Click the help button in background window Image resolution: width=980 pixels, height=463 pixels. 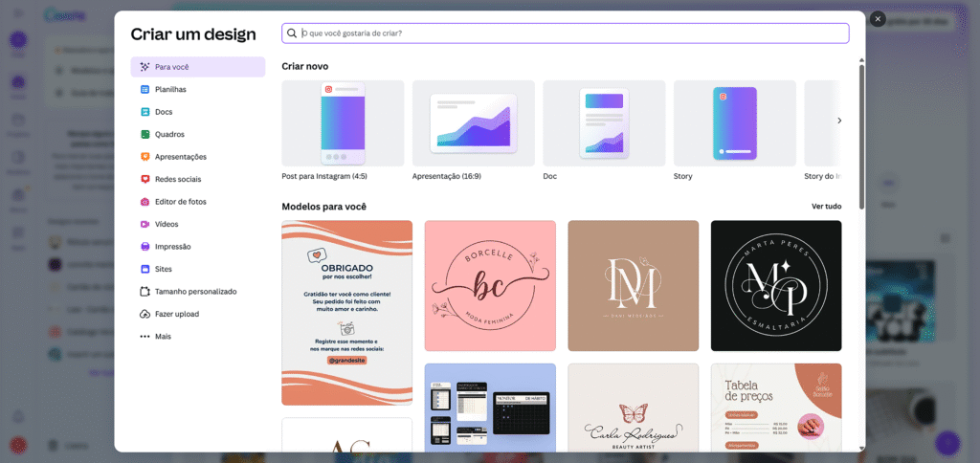[947, 443]
